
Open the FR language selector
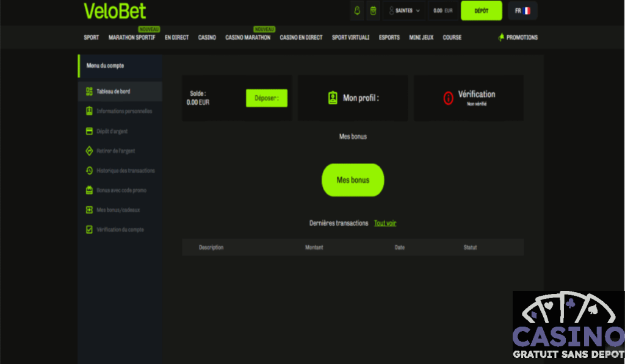522,11
